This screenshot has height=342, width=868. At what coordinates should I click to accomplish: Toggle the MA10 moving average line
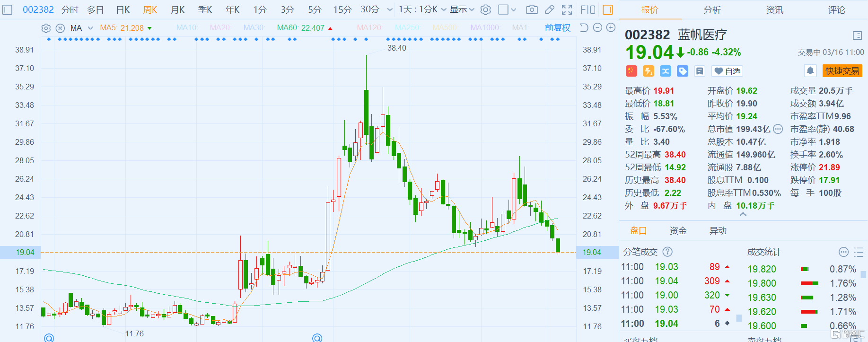coord(187,28)
